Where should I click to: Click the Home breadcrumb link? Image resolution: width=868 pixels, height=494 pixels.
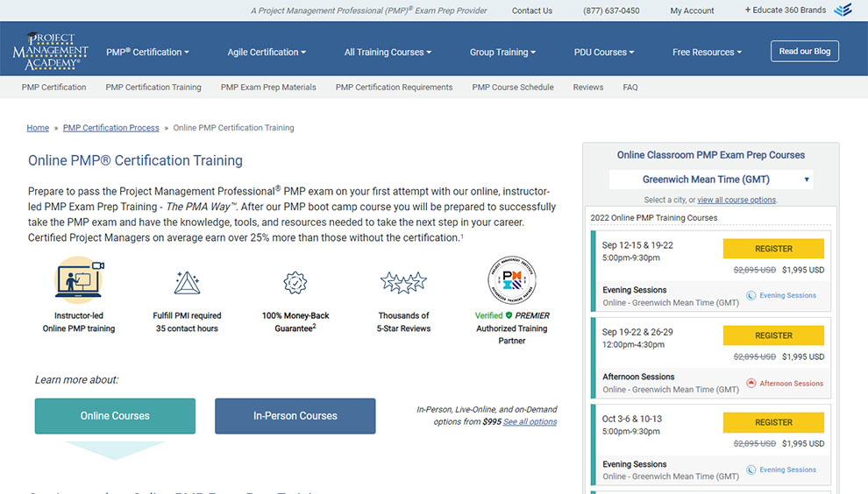pyautogui.click(x=38, y=128)
